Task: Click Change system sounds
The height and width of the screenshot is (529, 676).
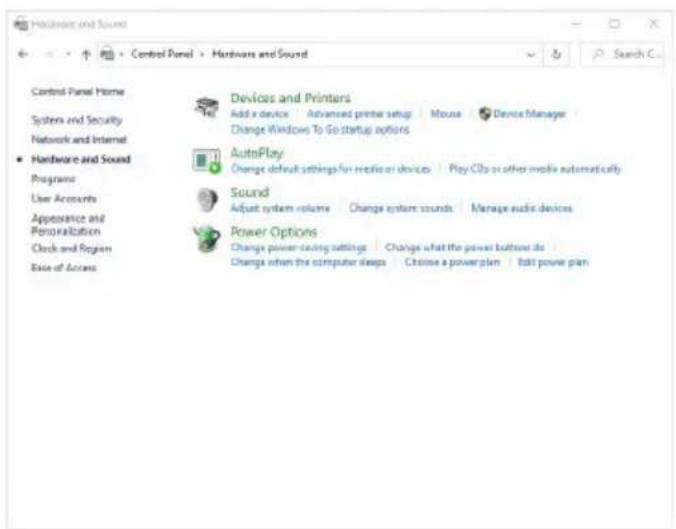Action: click(x=401, y=208)
